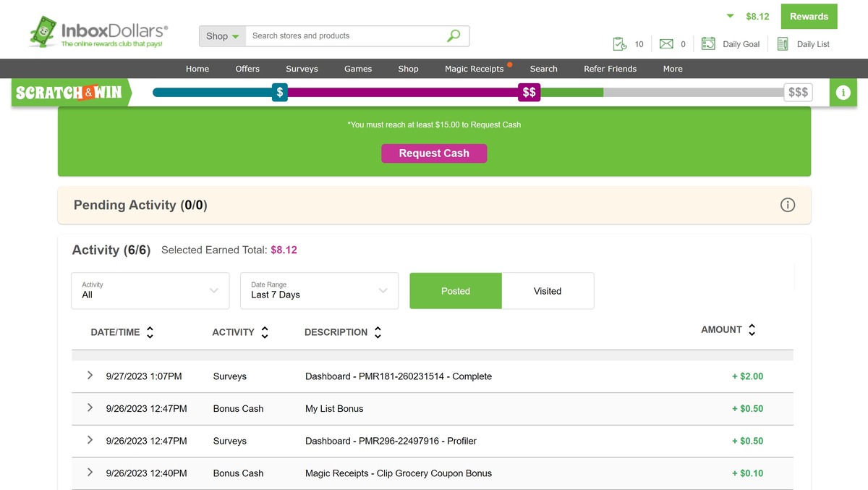Open the pending tasks clipboard icon
The height and width of the screenshot is (490, 868).
[621, 43]
